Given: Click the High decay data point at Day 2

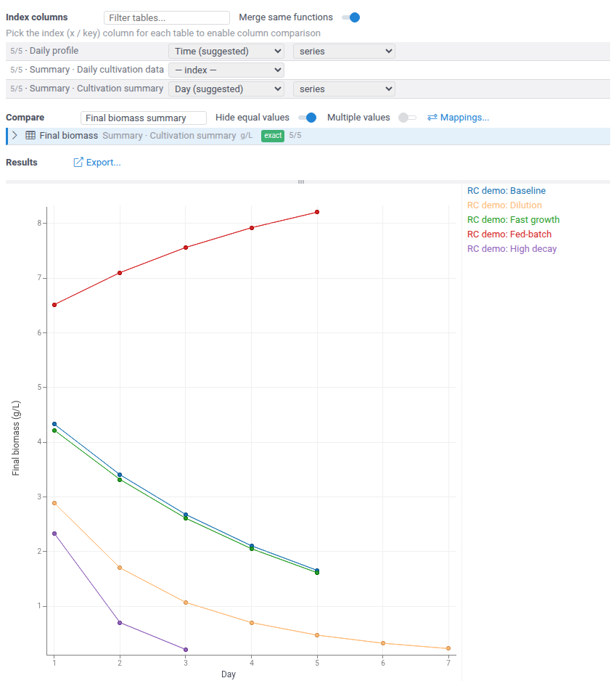Looking at the screenshot, I should click(120, 623).
